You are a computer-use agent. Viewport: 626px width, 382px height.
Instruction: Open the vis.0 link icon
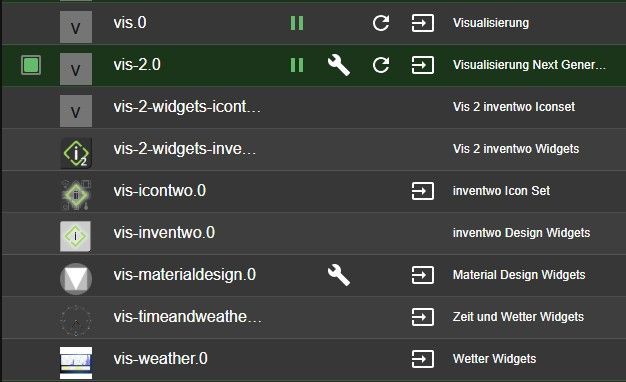(423, 23)
